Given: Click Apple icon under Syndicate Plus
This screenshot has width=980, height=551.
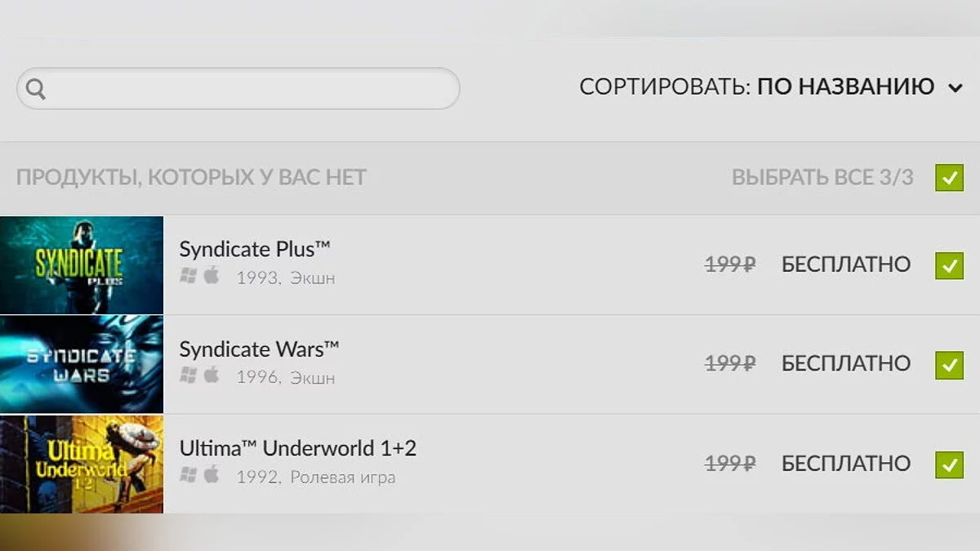Looking at the screenshot, I should (x=212, y=276).
